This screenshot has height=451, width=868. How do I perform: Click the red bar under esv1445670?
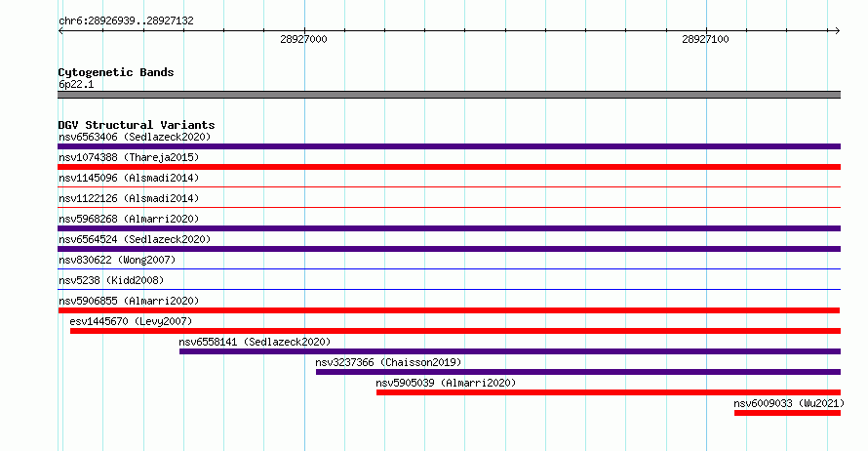point(455,331)
